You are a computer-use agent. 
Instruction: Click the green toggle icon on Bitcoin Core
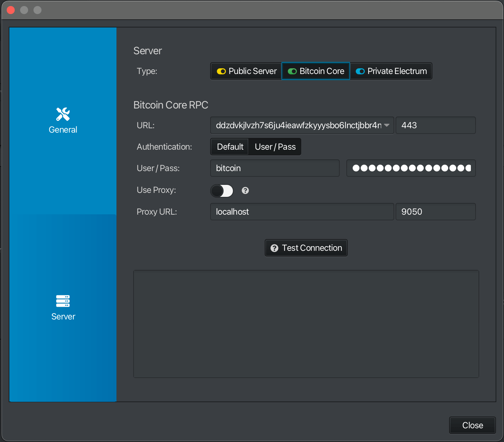pyautogui.click(x=292, y=71)
